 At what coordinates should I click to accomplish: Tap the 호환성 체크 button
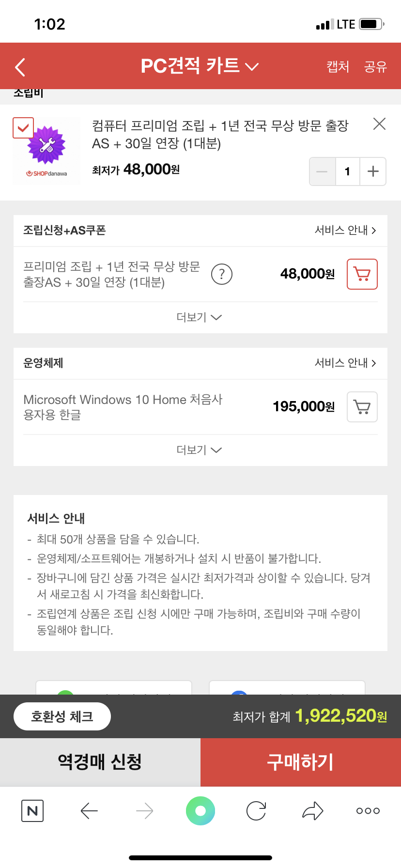point(62,716)
